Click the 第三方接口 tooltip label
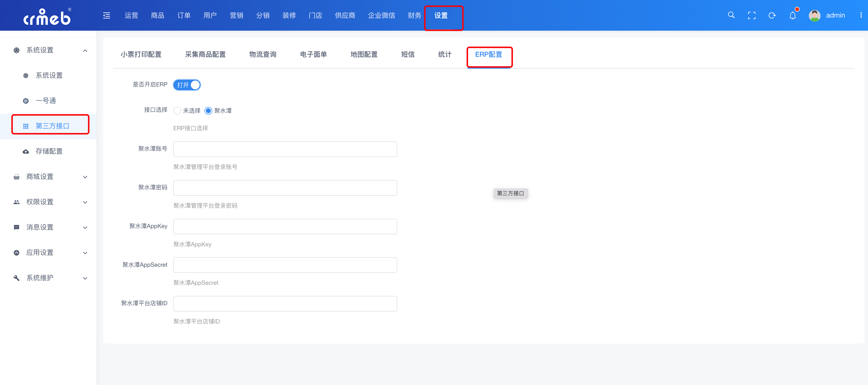 510,193
